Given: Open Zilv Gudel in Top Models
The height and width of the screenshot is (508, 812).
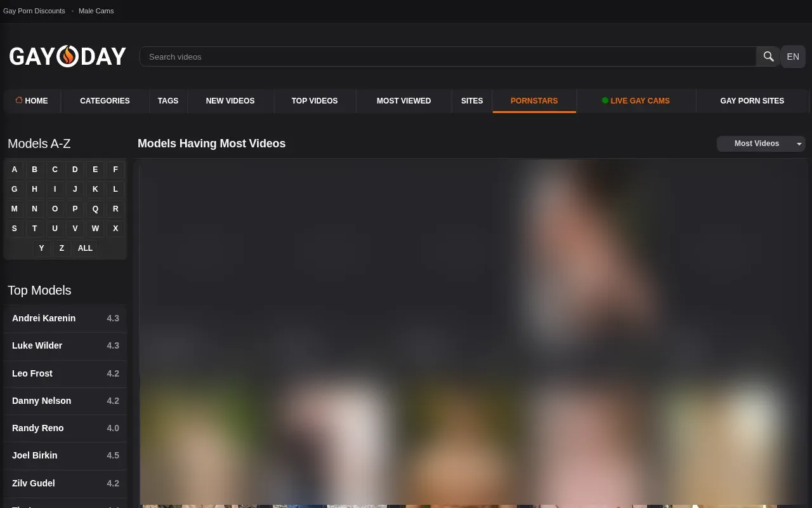Looking at the screenshot, I should (65, 483).
